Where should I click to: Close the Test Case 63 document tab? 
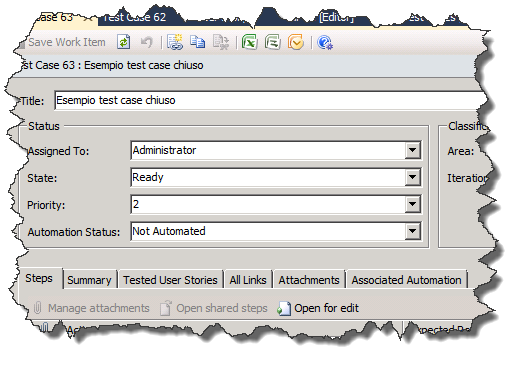(x=87, y=19)
